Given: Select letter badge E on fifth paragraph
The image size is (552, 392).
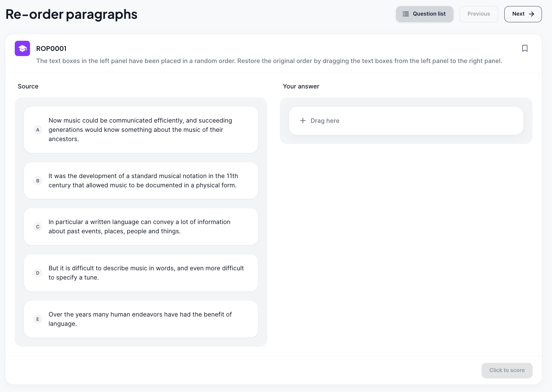Looking at the screenshot, I should coord(38,319).
